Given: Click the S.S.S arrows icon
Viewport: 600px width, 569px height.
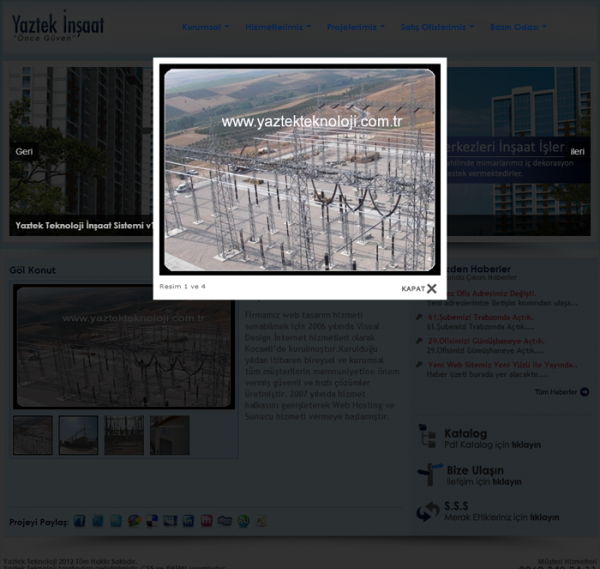Looking at the screenshot, I should [x=428, y=512].
